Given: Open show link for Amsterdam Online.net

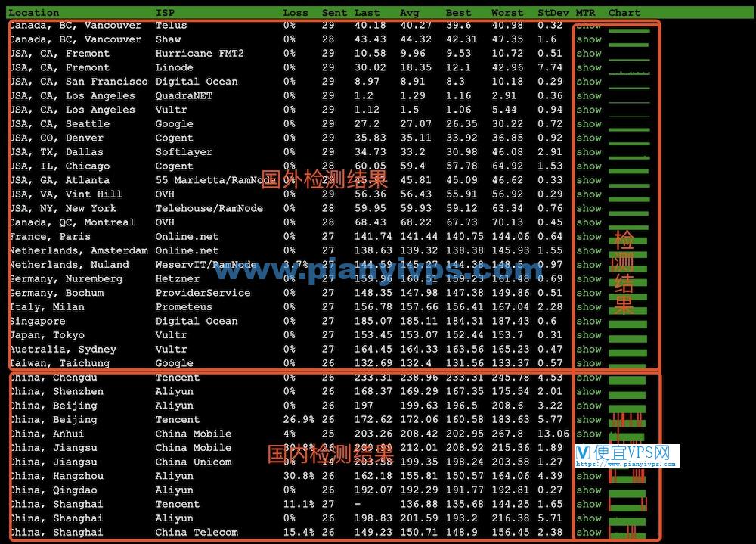Looking at the screenshot, I should (x=589, y=250).
